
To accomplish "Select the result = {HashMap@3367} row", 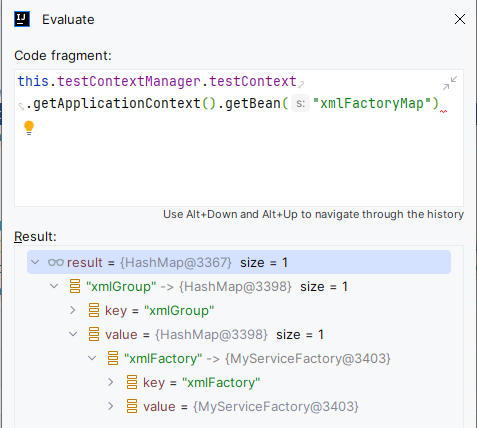I will pyautogui.click(x=239, y=262).
